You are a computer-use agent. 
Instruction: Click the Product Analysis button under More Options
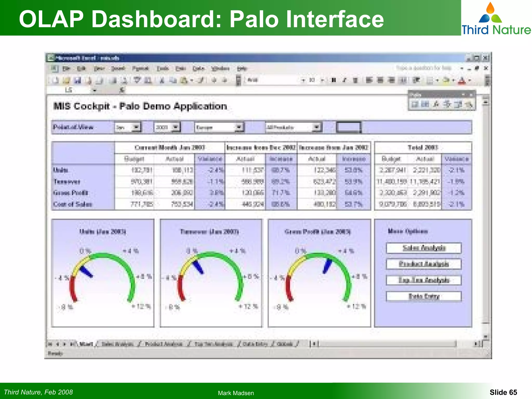click(424, 264)
